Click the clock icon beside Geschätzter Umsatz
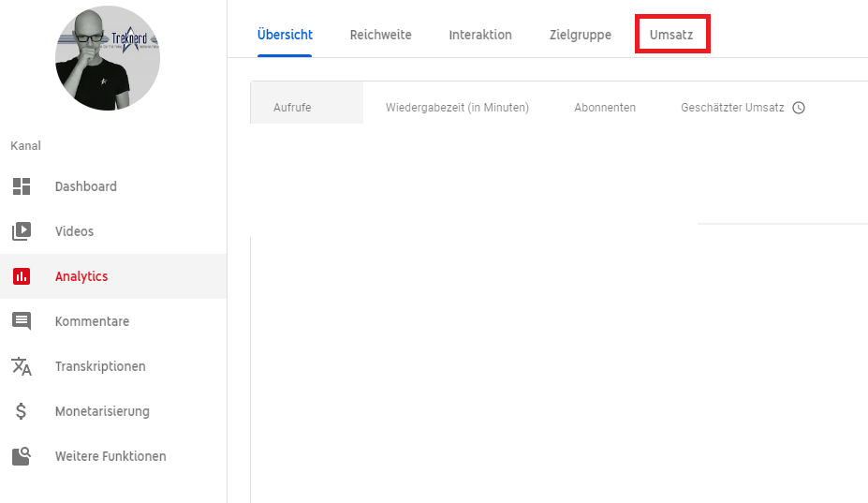 pyautogui.click(x=799, y=108)
